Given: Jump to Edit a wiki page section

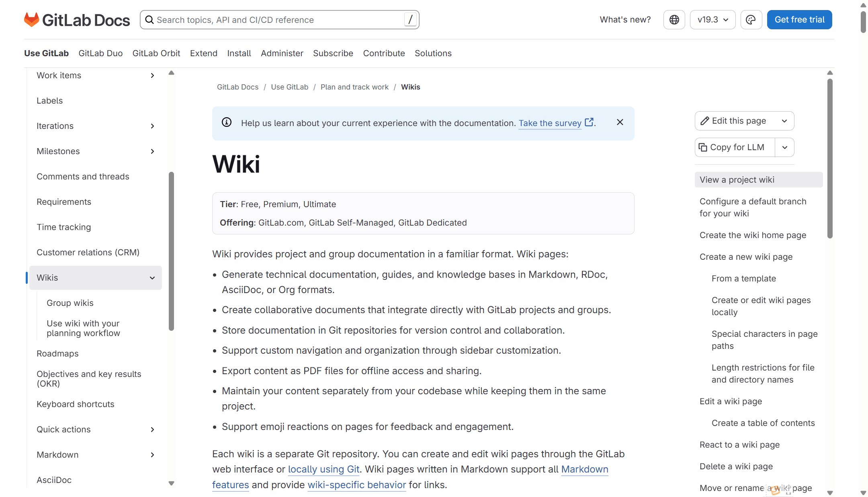Looking at the screenshot, I should [x=731, y=401].
